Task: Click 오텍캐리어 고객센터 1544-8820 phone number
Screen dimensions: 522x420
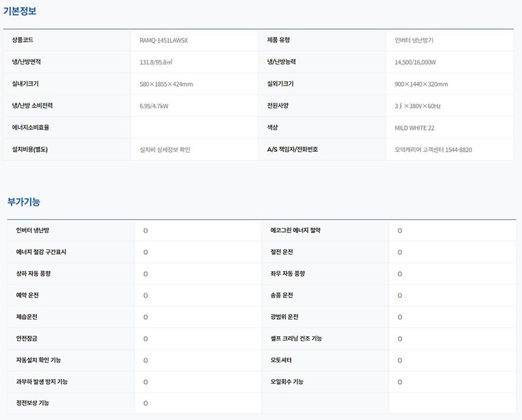Action: coord(433,149)
